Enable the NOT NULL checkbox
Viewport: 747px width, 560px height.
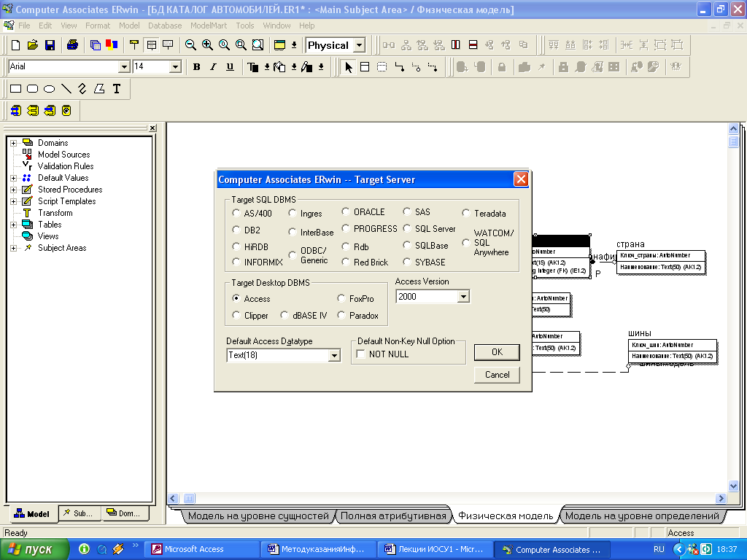(360, 354)
